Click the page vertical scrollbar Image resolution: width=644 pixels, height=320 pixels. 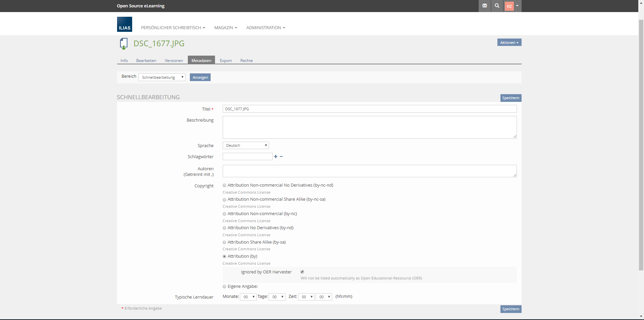641,144
